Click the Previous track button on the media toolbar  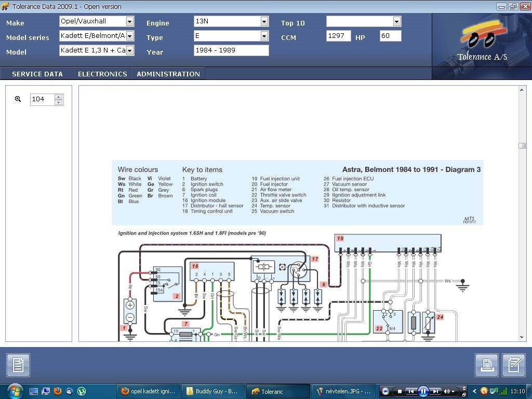(x=410, y=392)
